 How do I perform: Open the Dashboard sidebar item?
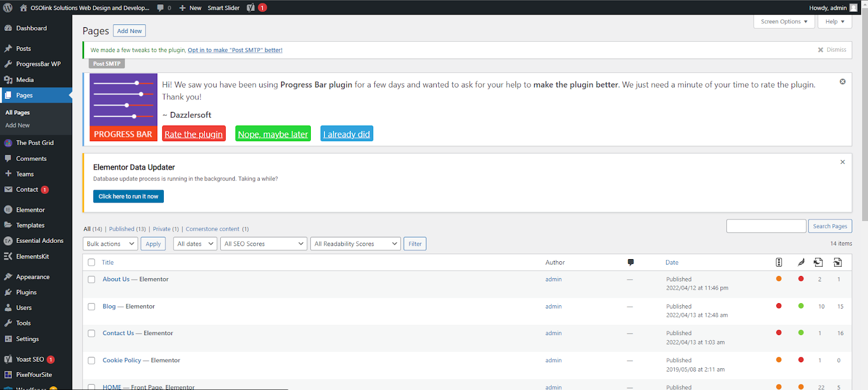tap(31, 28)
